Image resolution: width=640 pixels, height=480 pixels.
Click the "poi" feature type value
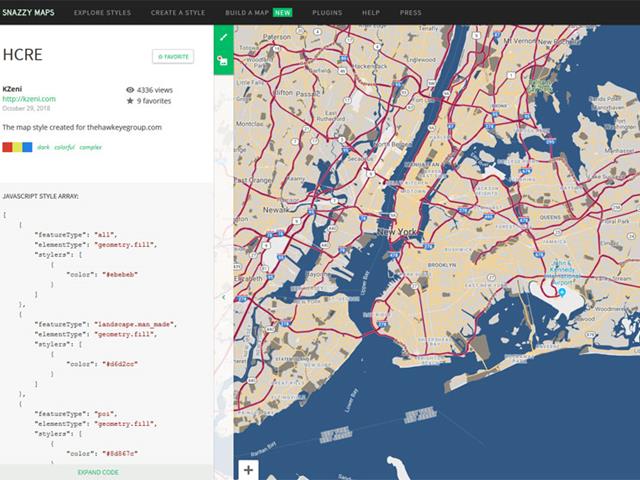(x=105, y=414)
